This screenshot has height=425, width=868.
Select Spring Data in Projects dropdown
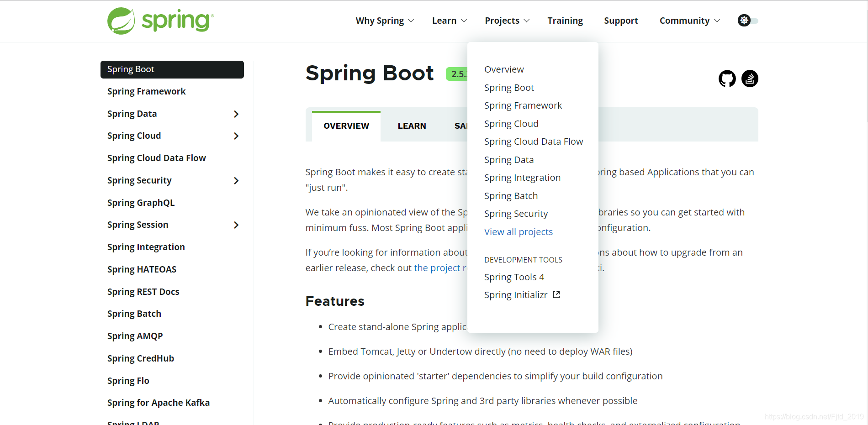[x=509, y=160]
